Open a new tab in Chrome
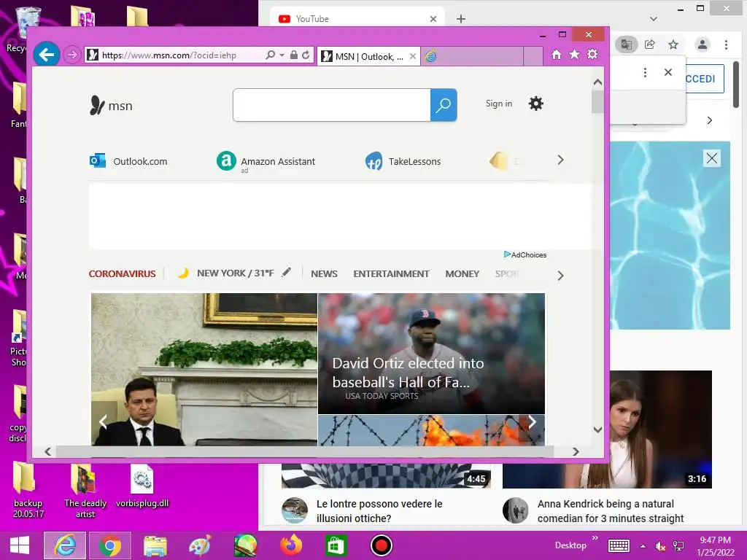This screenshot has height=560, width=747. [x=461, y=19]
